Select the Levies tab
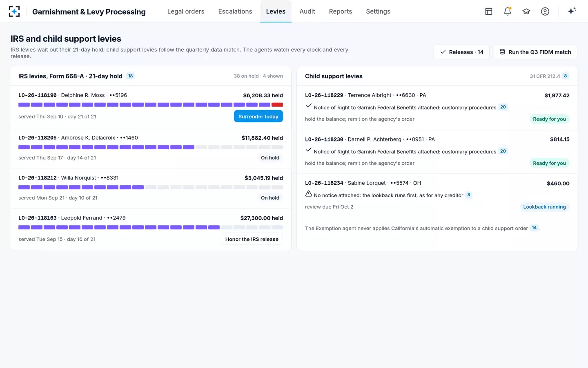This screenshot has height=368, width=588. point(276,11)
